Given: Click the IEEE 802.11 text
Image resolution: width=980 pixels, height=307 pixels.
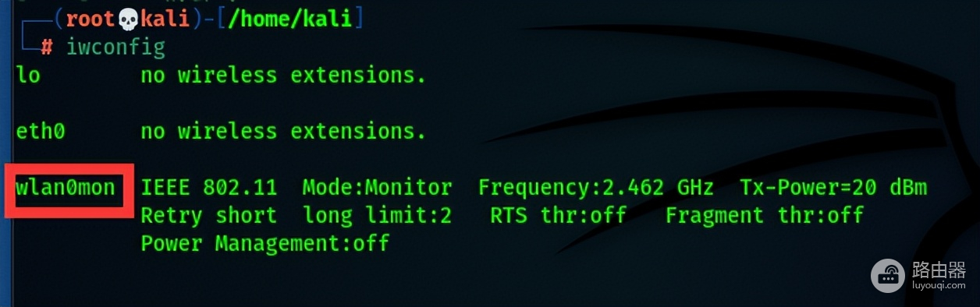Looking at the screenshot, I should tap(208, 188).
